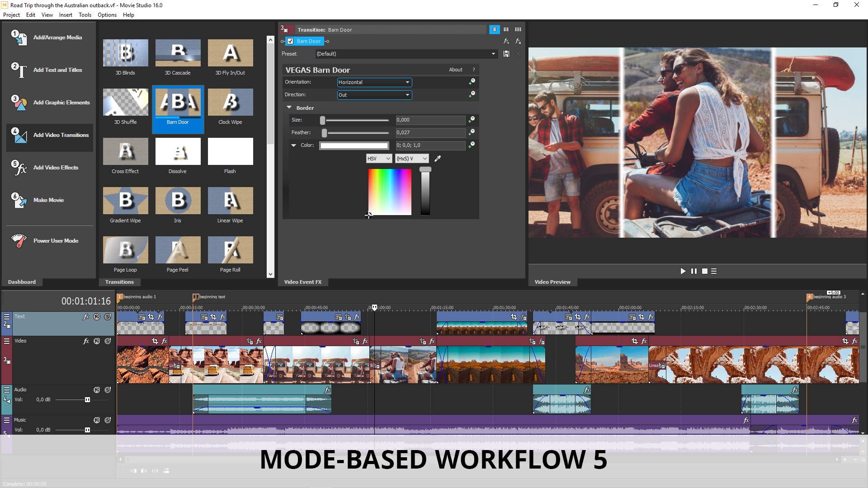
Task: Stop the preview playback
Action: [704, 271]
